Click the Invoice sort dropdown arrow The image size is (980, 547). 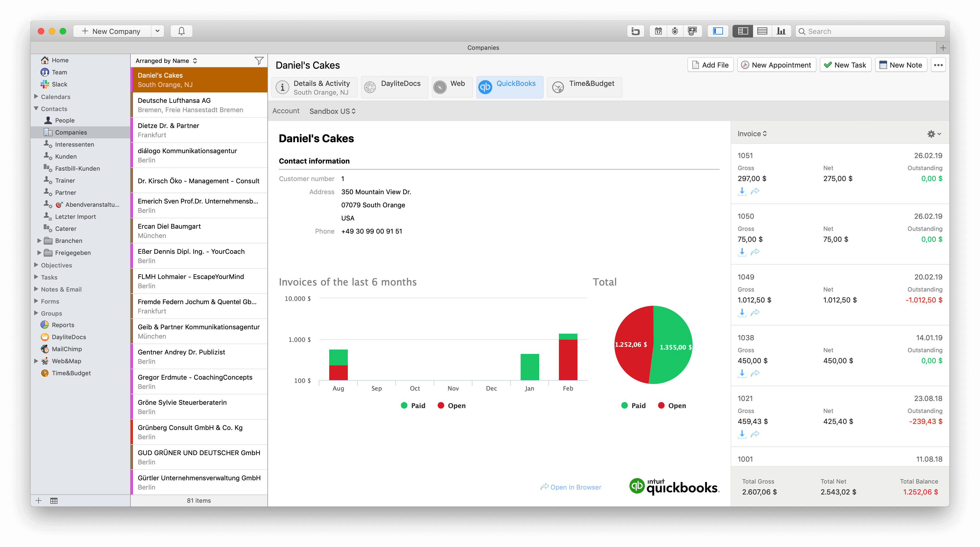765,133
